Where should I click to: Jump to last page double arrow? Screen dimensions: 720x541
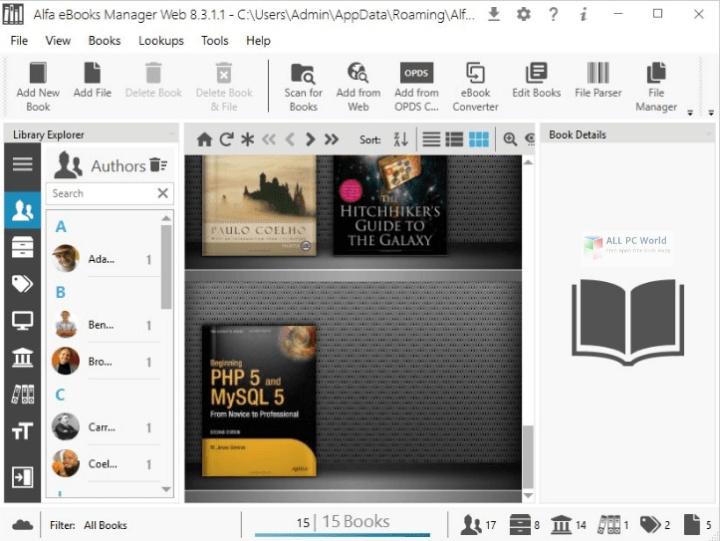[332, 139]
